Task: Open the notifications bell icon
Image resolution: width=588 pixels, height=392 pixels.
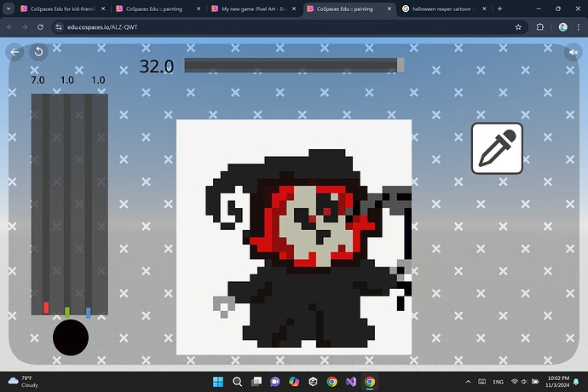Action: [576, 382]
